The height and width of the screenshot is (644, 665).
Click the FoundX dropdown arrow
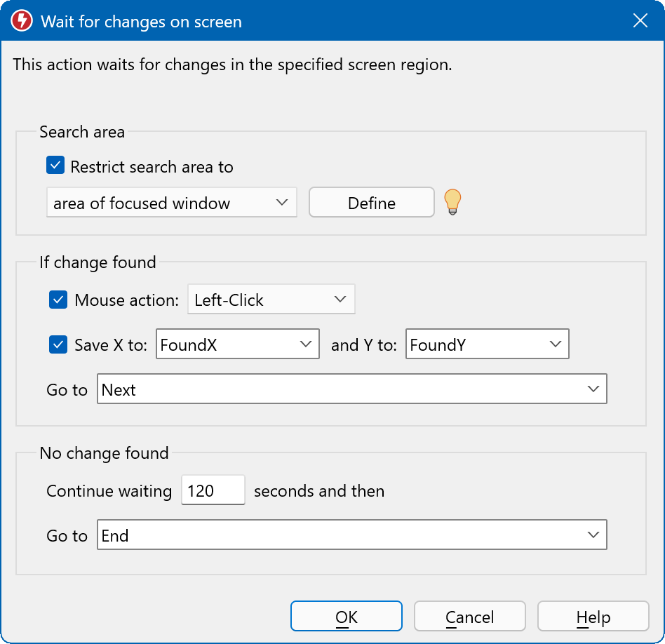305,344
